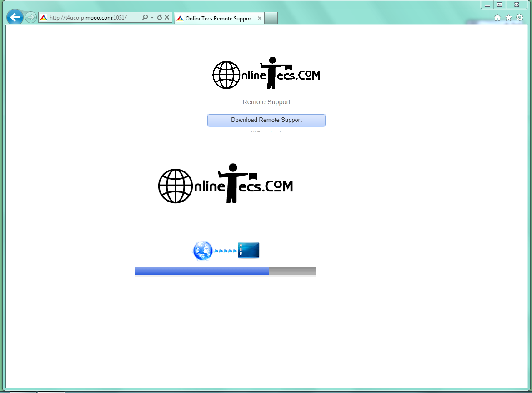Click the large OnlineTecs.COM logo in download panel
Viewport: 532px width, 393px height.
(x=225, y=184)
